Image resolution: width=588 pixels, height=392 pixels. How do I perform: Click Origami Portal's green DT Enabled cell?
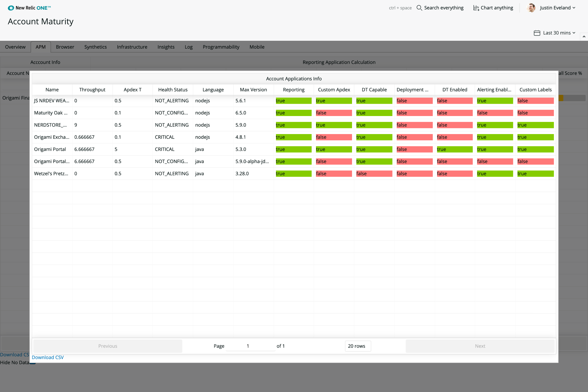(x=454, y=149)
